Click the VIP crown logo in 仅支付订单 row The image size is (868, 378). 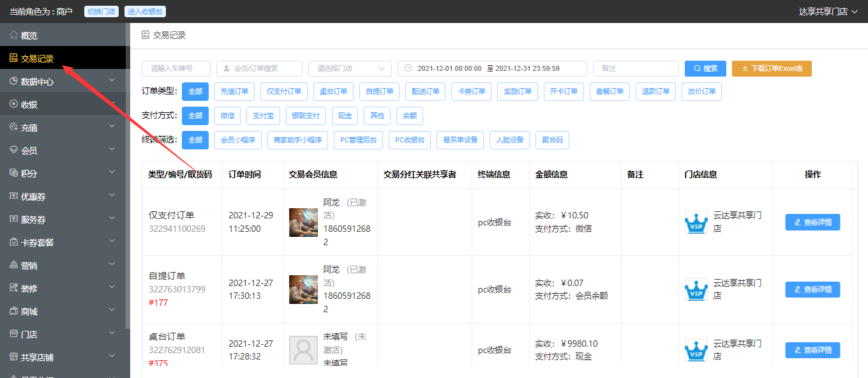pyautogui.click(x=696, y=222)
